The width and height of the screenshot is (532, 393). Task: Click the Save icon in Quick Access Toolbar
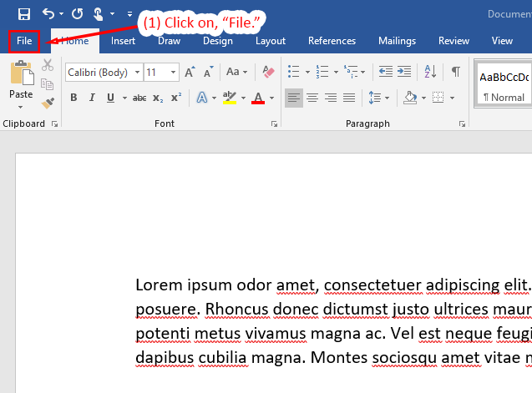coord(24,14)
